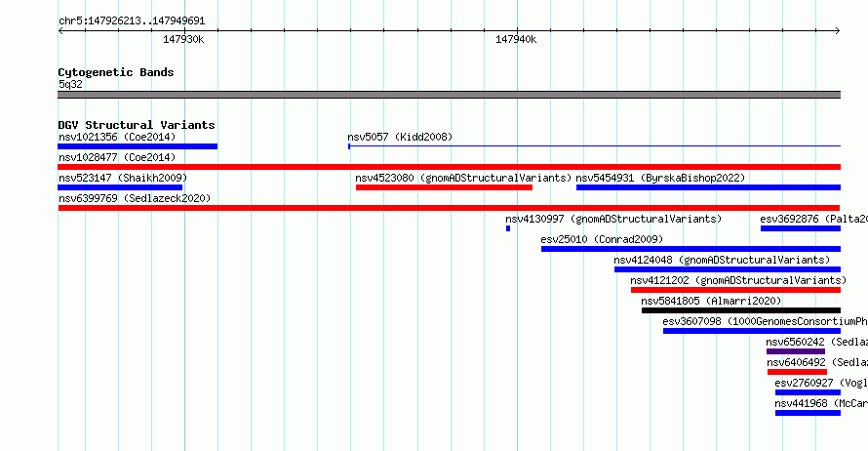
Task: Select the gray 5q32 cytogenetic band bar
Action: (450, 95)
